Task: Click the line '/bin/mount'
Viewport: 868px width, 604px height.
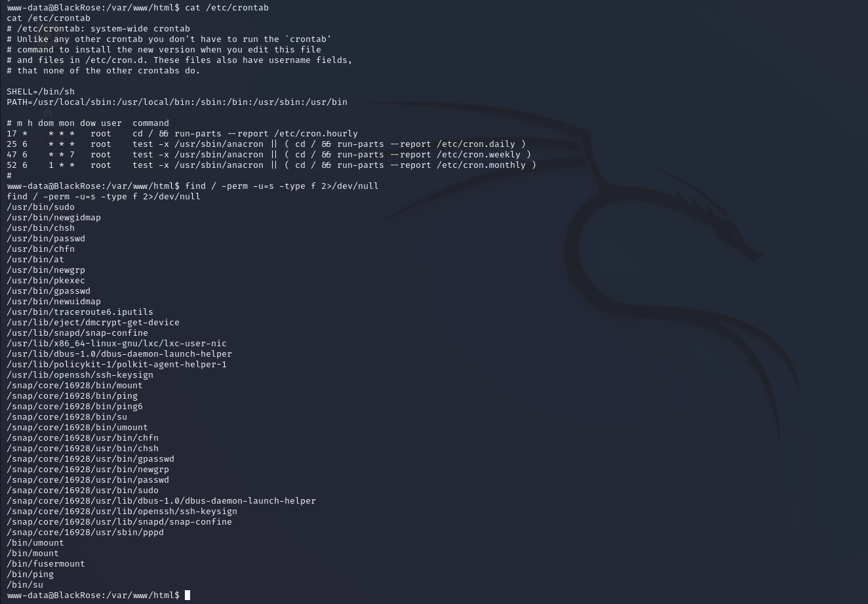Action: pos(33,553)
